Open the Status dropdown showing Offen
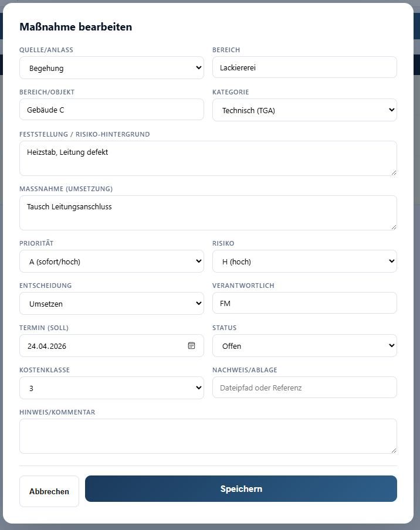 304,346
